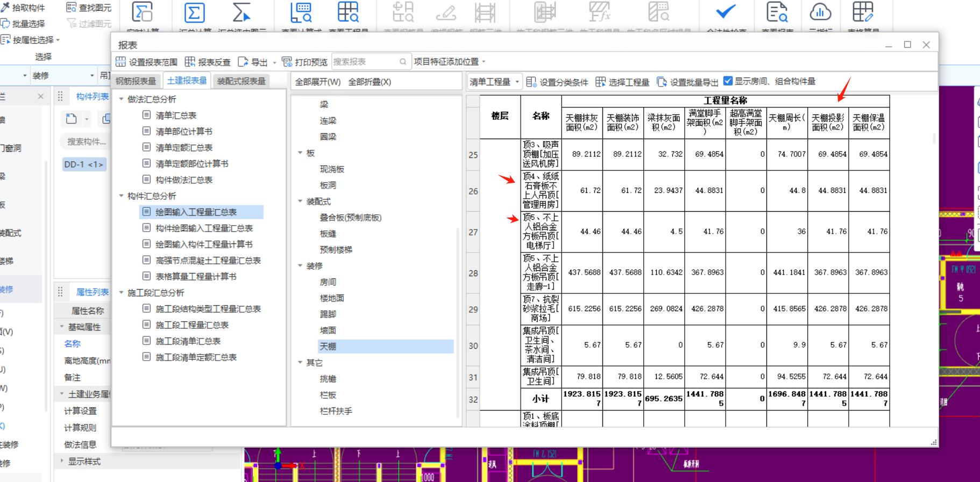The height and width of the screenshot is (482, 980).
Task: Select 施工段工程量汇总表 report
Action: pos(192,325)
